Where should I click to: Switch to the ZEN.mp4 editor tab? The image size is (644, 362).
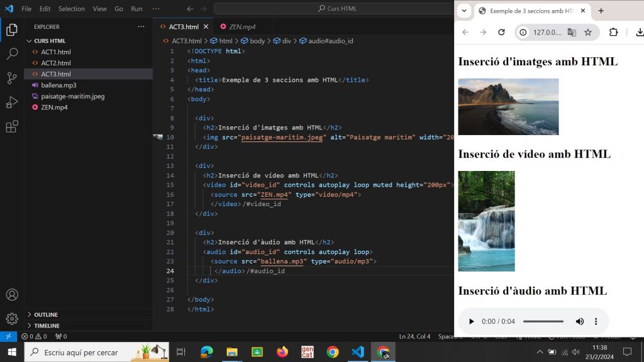(238, 27)
